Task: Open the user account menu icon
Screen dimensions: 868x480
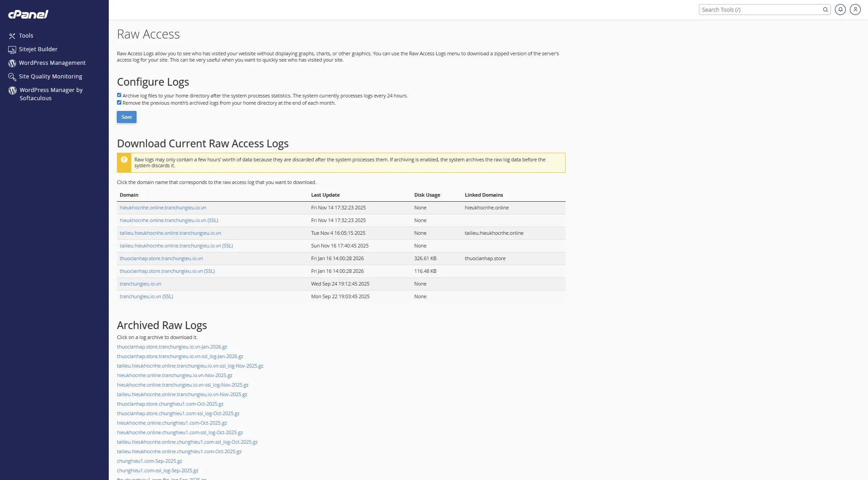Action: [x=855, y=10]
